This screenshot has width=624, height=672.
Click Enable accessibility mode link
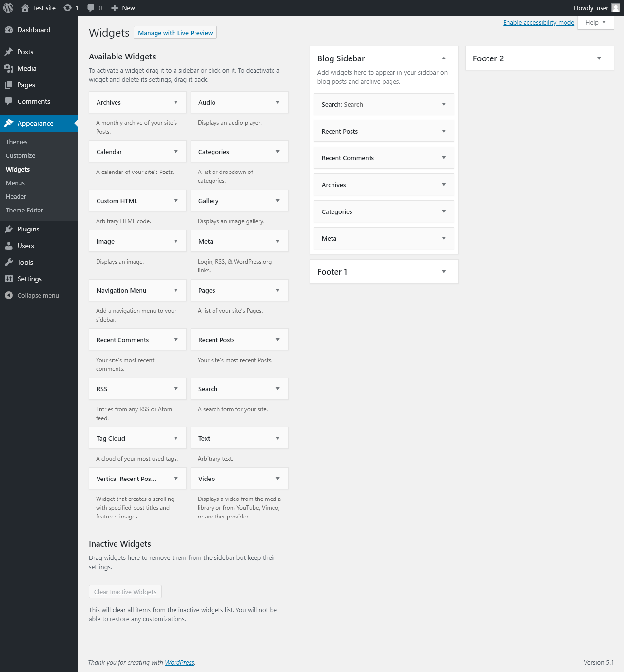coord(539,22)
